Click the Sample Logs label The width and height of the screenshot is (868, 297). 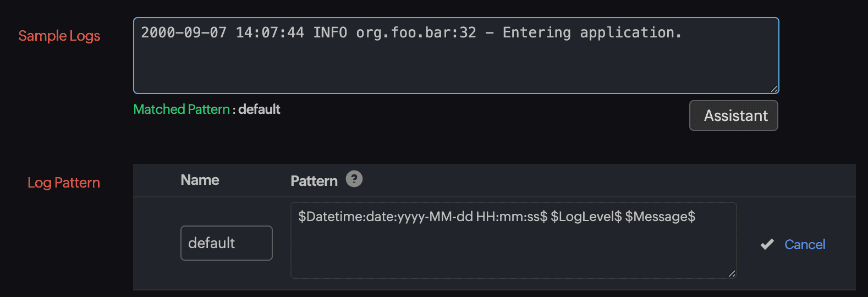tap(59, 36)
